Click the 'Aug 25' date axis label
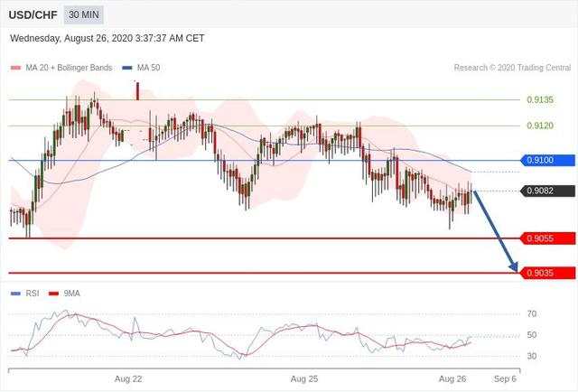This screenshot has height=392, width=578. click(x=304, y=378)
